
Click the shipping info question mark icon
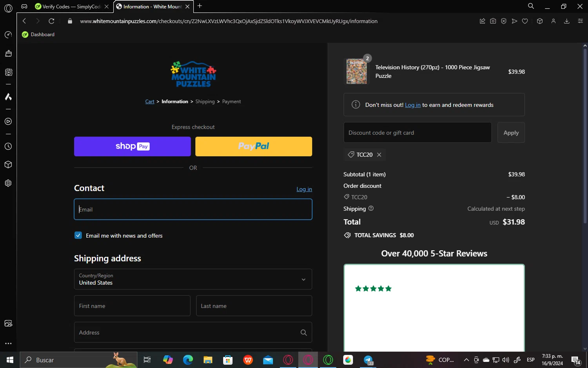pos(371,208)
